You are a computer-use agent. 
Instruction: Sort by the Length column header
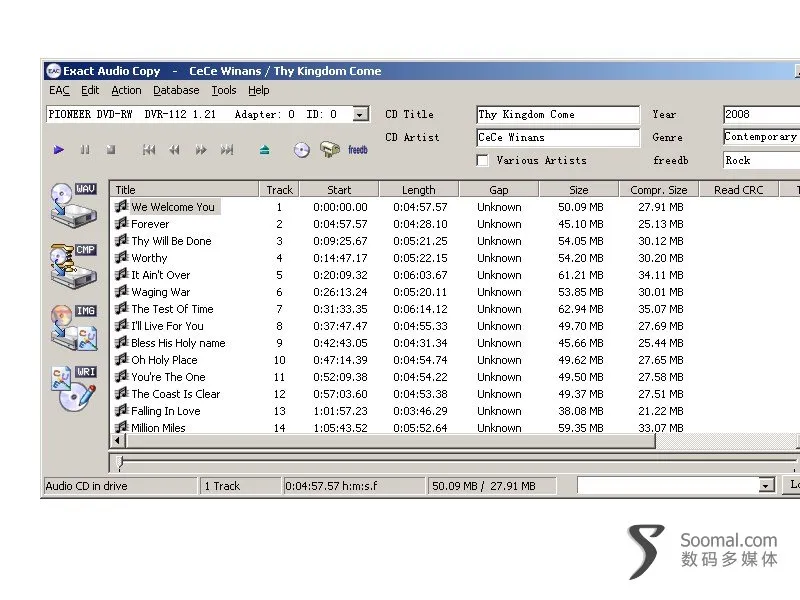click(419, 190)
